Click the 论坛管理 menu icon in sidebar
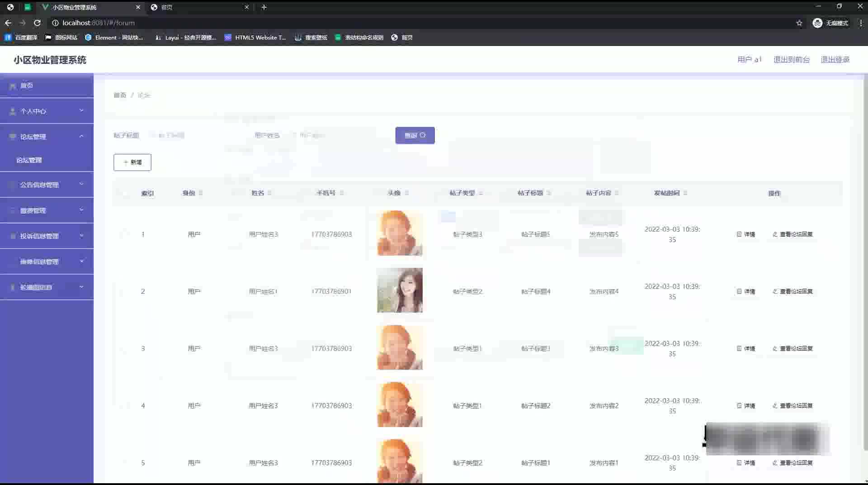868x485 pixels. (13, 137)
